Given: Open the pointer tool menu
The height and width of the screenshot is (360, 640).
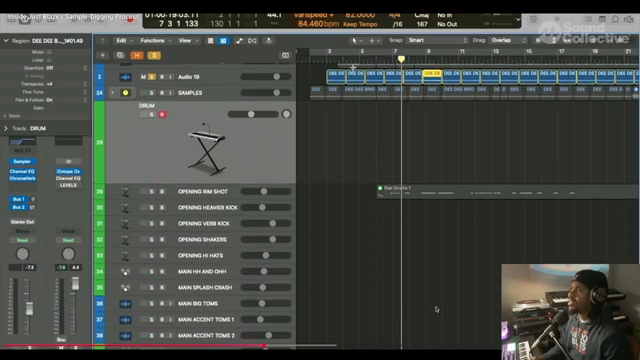Looking at the screenshot, I should pyautogui.click(x=356, y=40).
